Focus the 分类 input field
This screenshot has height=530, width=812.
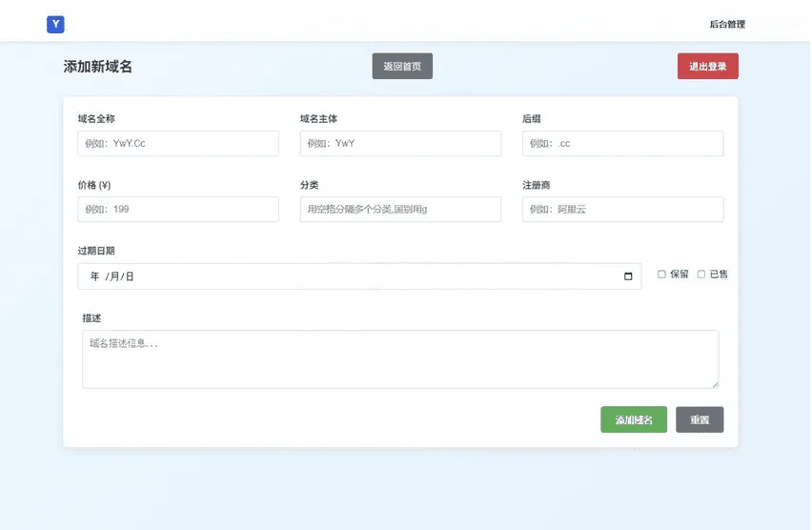400,210
